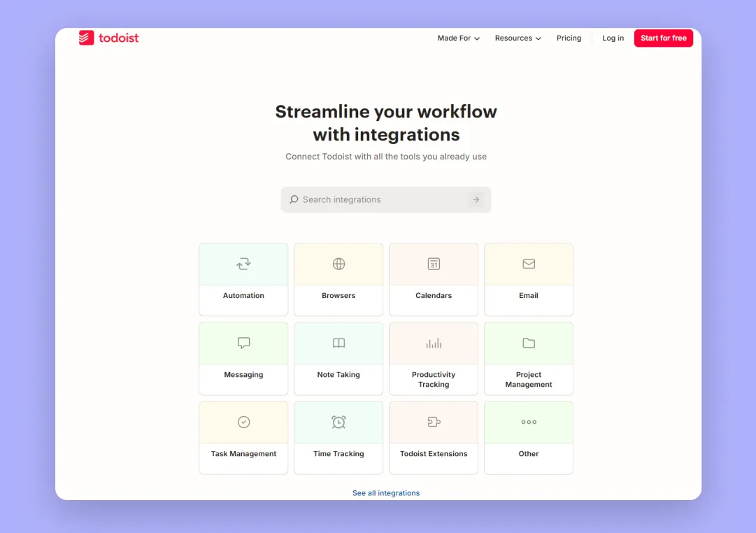Click the Task Management checkmark icon
756x533 pixels.
click(x=243, y=422)
